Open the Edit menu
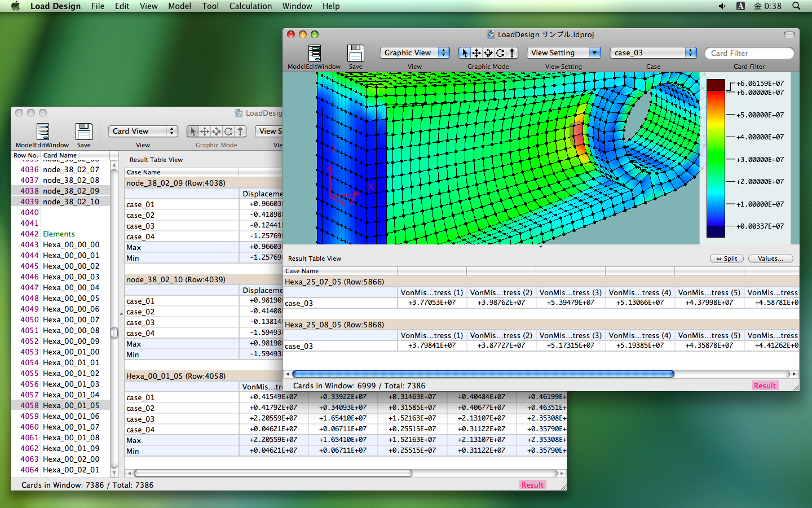812x508 pixels. (122, 6)
